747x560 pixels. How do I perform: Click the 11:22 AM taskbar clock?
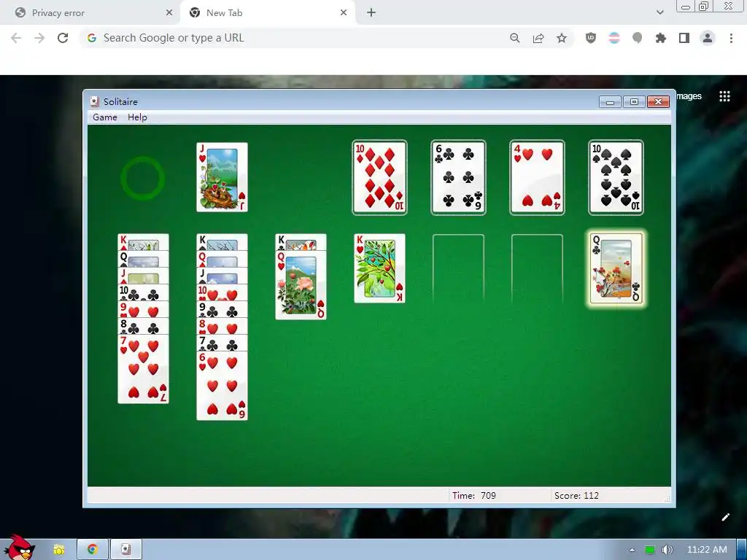707,550
